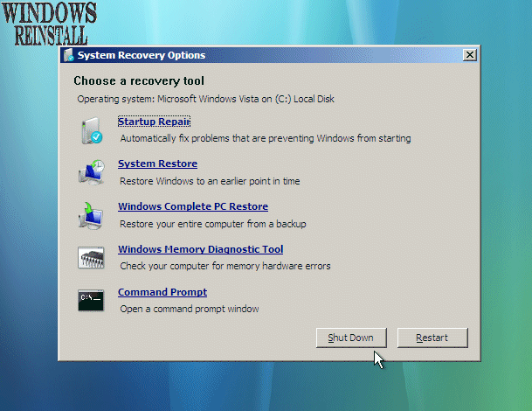Launch the System Restore link
Image resolution: width=532 pixels, height=411 pixels.
click(157, 164)
